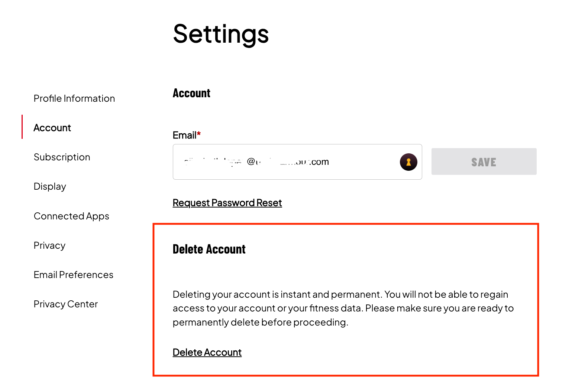Click the Settings page title
This screenshot has height=392, width=585.
[x=221, y=34]
